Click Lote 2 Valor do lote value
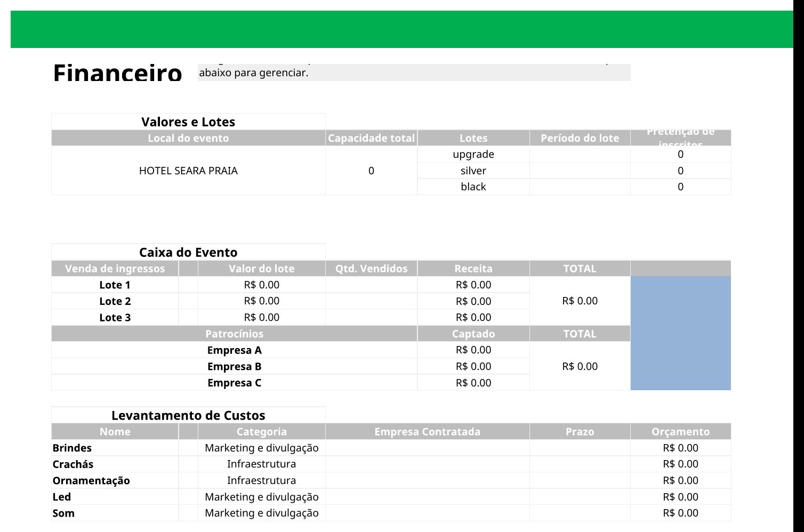This screenshot has width=804, height=532. [x=261, y=301]
